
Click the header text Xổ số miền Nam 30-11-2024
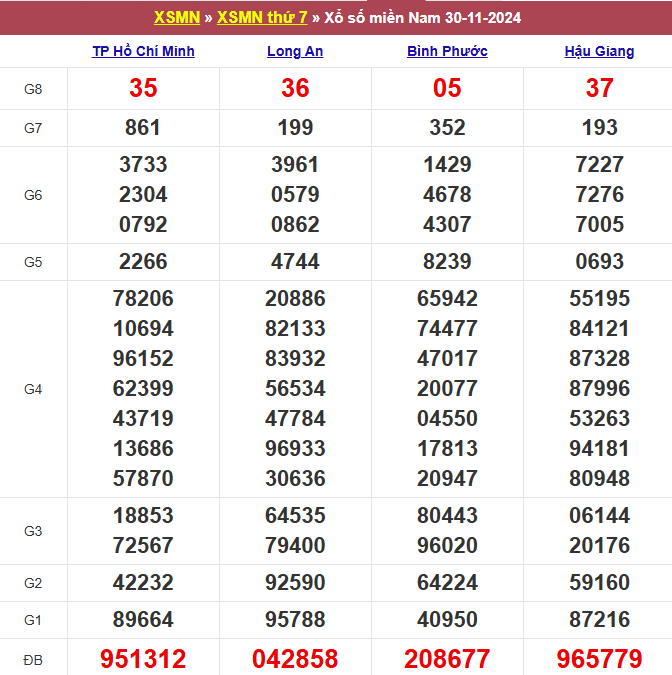pyautogui.click(x=423, y=17)
